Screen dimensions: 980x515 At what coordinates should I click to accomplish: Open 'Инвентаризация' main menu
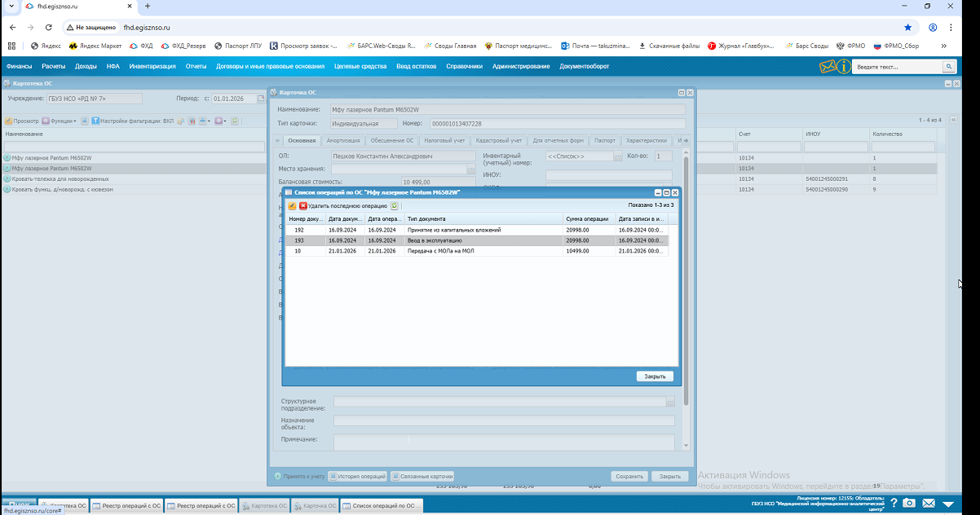pos(152,66)
